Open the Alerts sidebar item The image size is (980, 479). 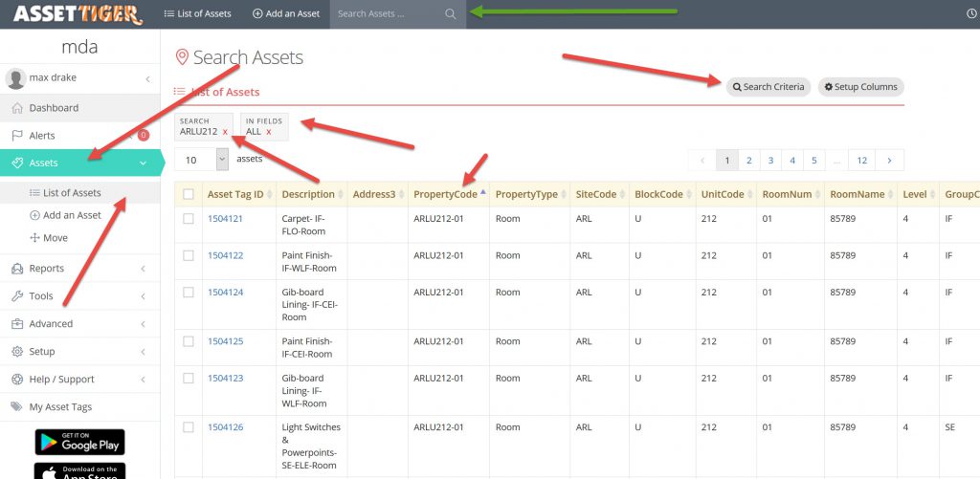pos(42,136)
